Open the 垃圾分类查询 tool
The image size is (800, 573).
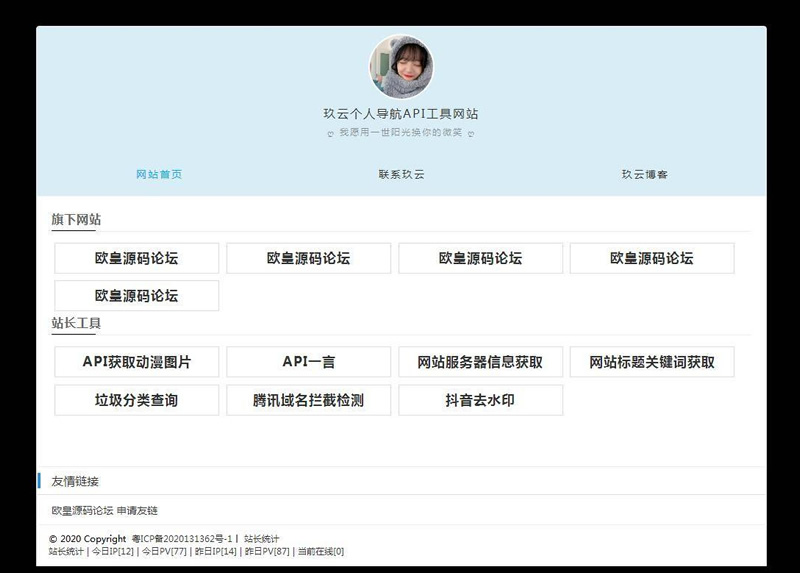(x=136, y=400)
